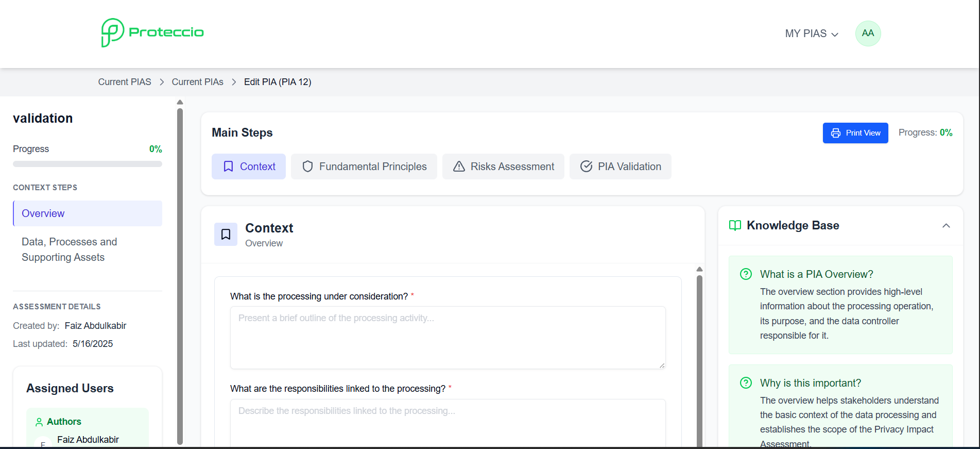Click the Authors person icon
The width and height of the screenshot is (980, 449).
[x=39, y=422]
